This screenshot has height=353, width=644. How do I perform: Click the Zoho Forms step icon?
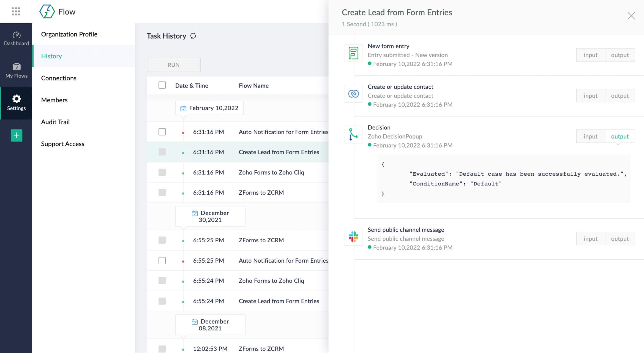coord(353,53)
